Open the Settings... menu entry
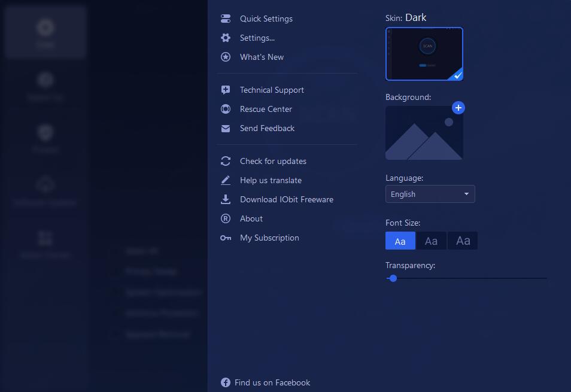 pos(257,38)
